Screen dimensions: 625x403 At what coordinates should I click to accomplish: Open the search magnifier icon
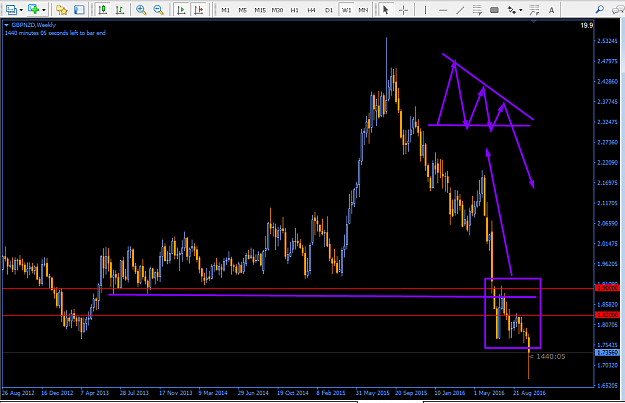(599, 10)
